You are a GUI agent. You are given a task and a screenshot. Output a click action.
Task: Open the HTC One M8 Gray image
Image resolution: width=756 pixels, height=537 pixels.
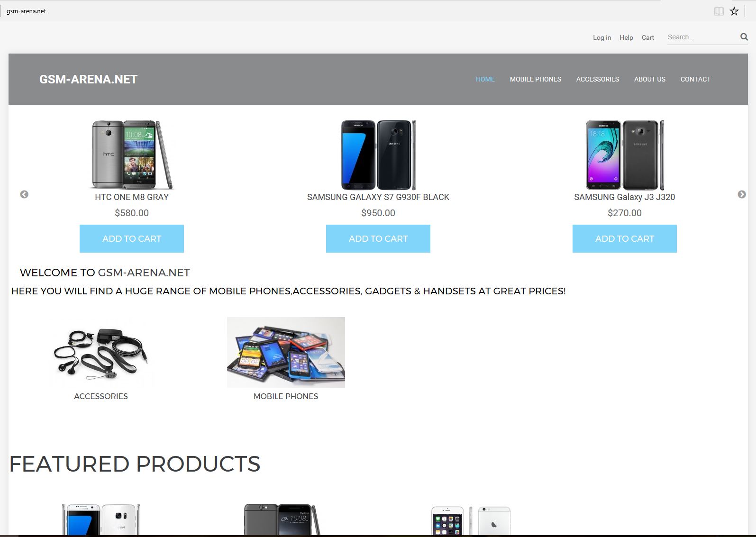pyautogui.click(x=132, y=155)
